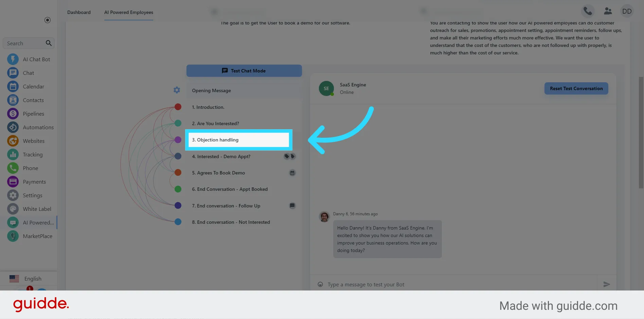Click the users icon in top bar
This screenshot has width=644, height=319.
[x=608, y=11]
